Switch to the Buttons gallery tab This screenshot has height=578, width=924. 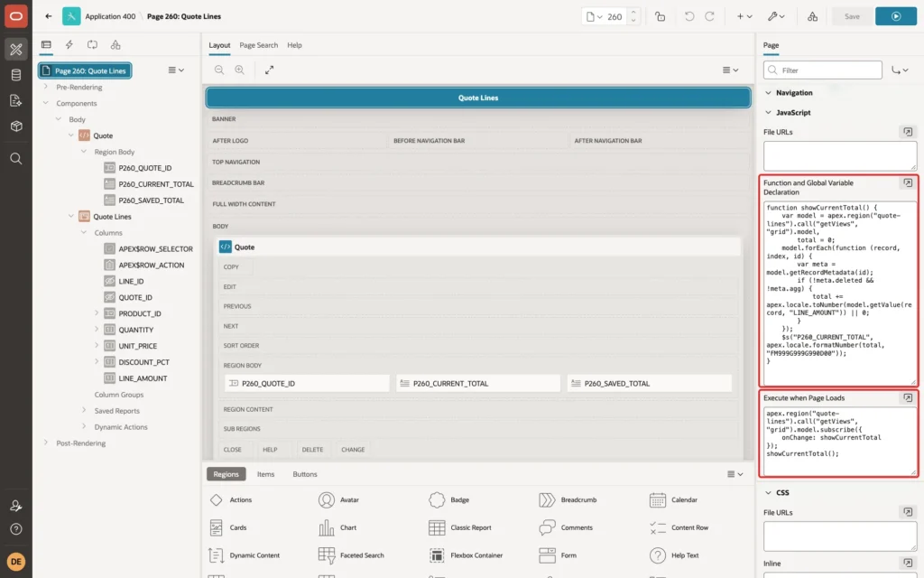point(305,474)
